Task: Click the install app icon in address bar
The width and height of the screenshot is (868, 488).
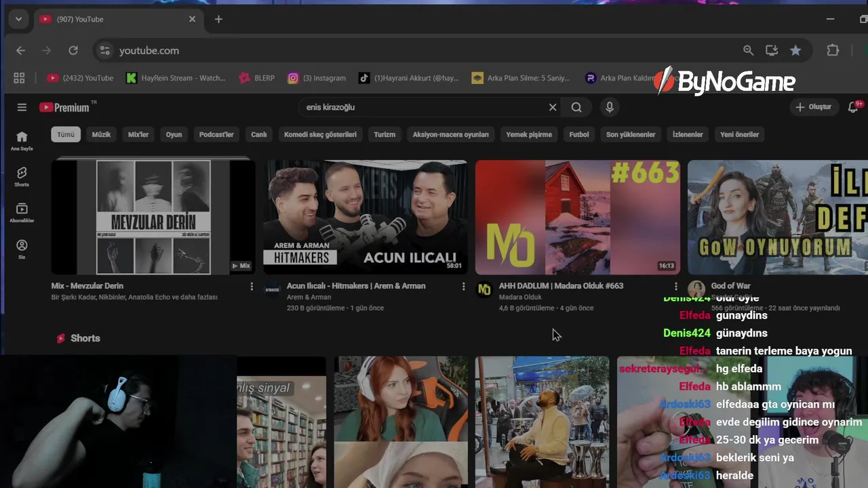Action: [x=772, y=50]
